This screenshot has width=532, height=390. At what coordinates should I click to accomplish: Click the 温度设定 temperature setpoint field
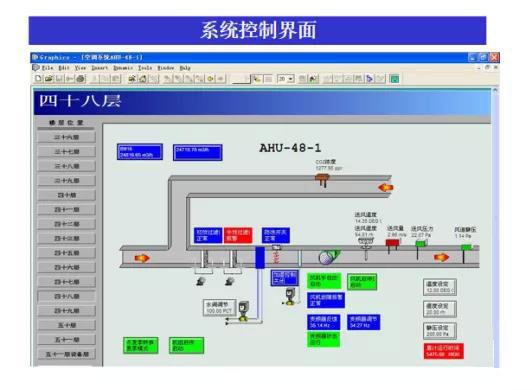click(x=439, y=287)
